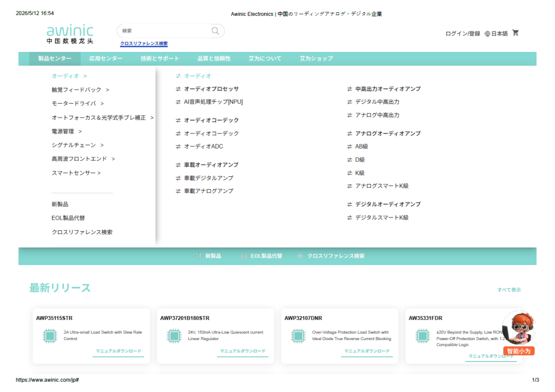Screen dimensions: 555x392
Task: Click the icon beside デジタルオーディオアンプ
Action: 350,204
